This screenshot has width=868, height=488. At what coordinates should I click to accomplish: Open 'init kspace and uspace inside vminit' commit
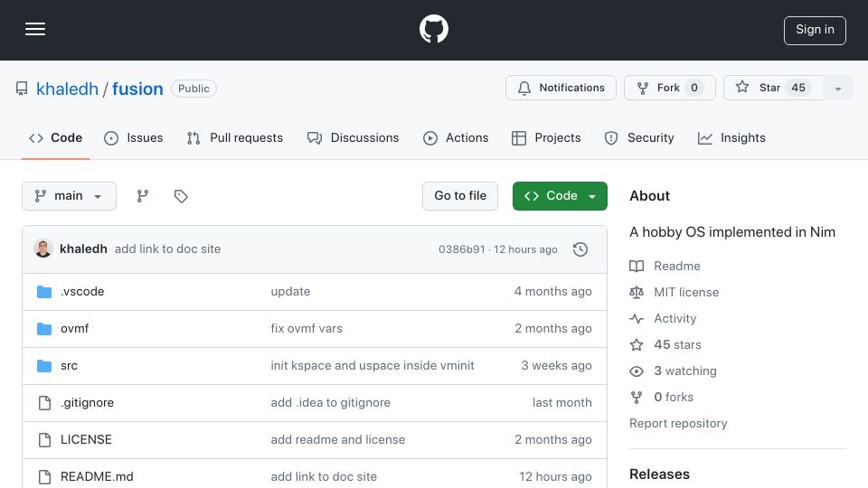coord(373,366)
